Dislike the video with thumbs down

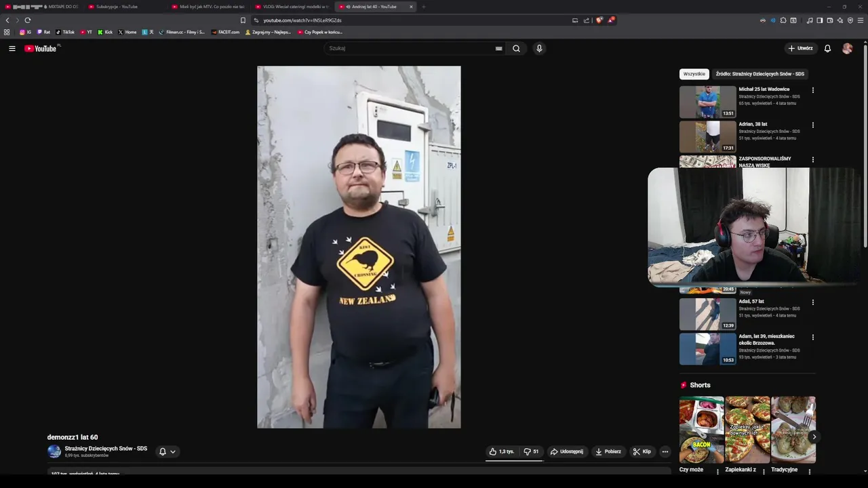point(531,451)
